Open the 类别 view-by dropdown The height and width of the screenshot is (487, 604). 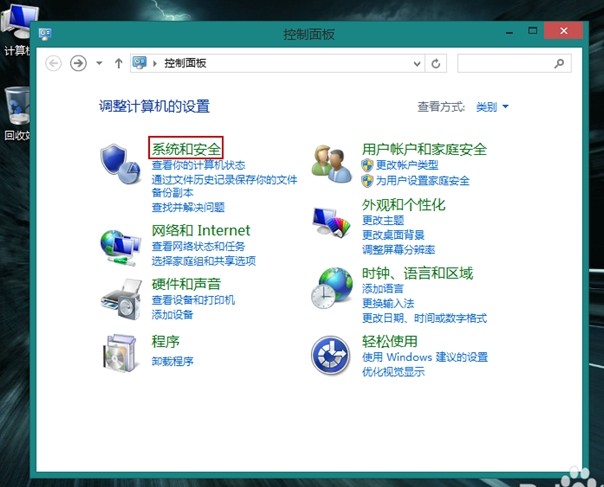pyautogui.click(x=492, y=107)
